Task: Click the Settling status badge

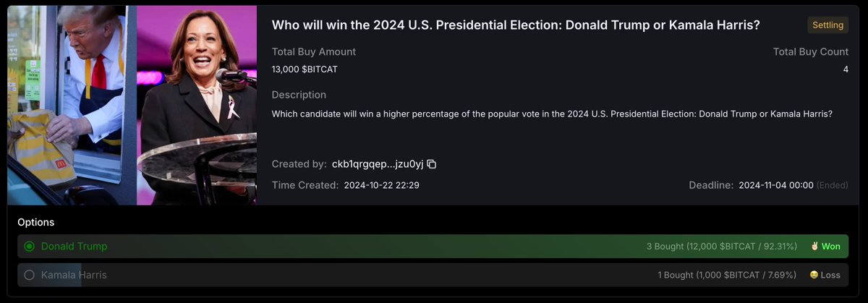Action: [x=827, y=25]
